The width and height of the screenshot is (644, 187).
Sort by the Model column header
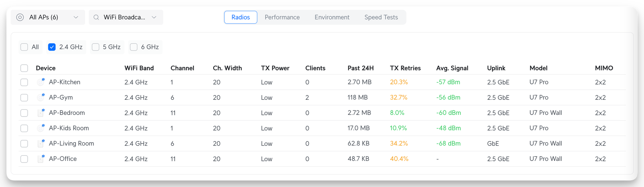tap(538, 68)
